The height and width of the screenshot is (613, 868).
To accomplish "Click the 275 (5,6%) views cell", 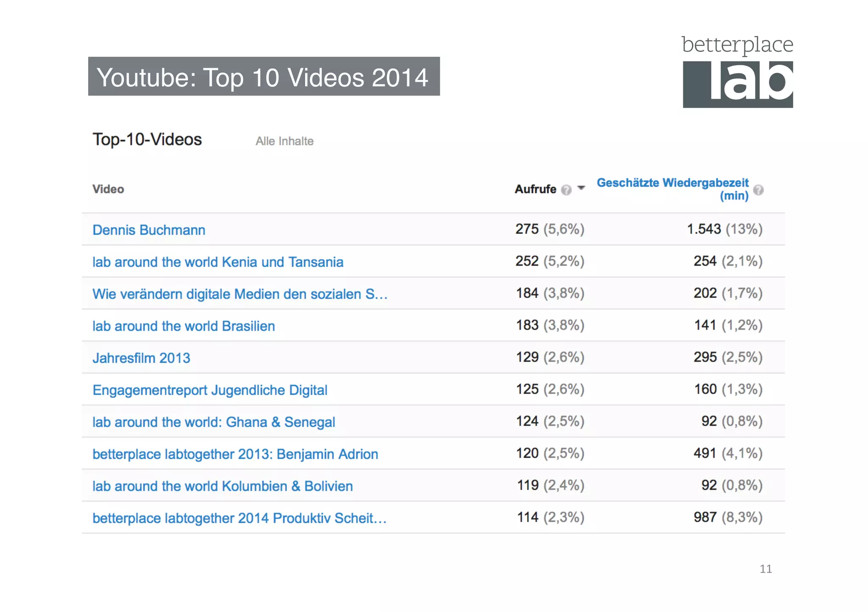I will coord(550,229).
